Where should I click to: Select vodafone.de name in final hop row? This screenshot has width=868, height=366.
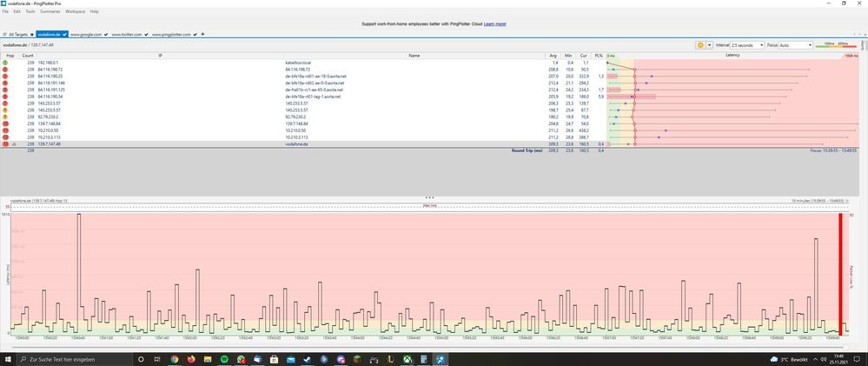[296, 144]
